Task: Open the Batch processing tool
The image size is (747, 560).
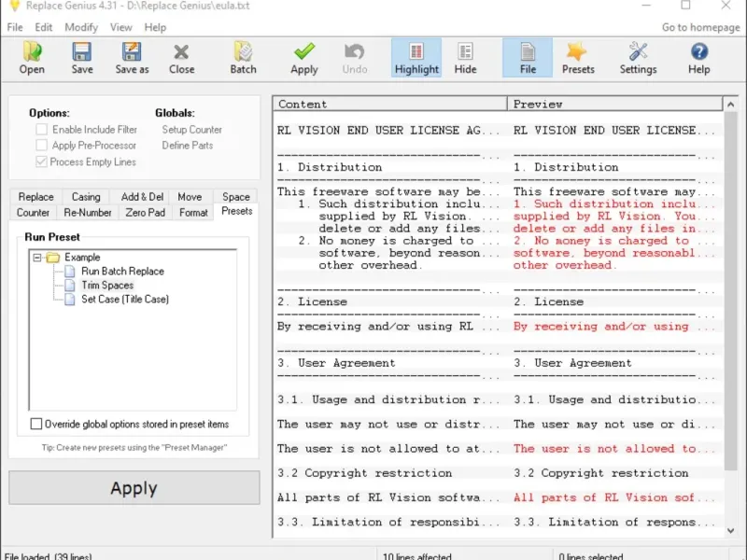Action: pos(243,58)
